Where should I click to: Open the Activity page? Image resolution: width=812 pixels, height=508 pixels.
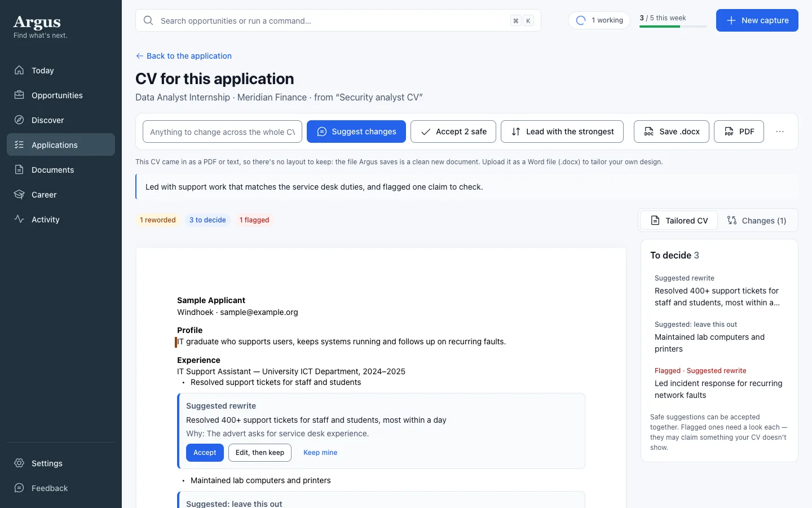pos(61,220)
